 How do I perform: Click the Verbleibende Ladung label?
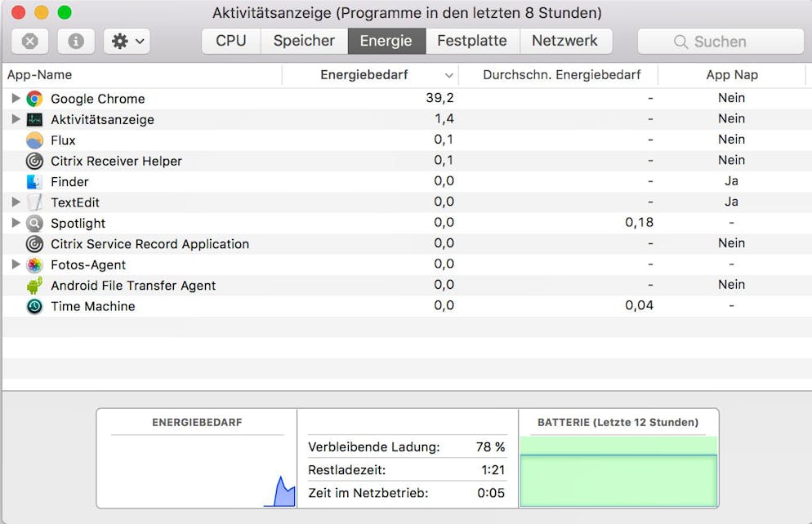(x=374, y=447)
